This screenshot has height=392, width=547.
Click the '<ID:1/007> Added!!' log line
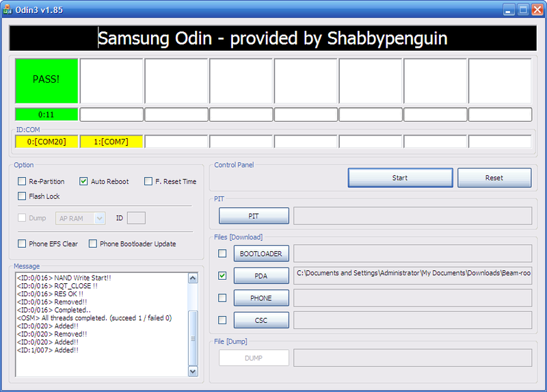coord(48,350)
